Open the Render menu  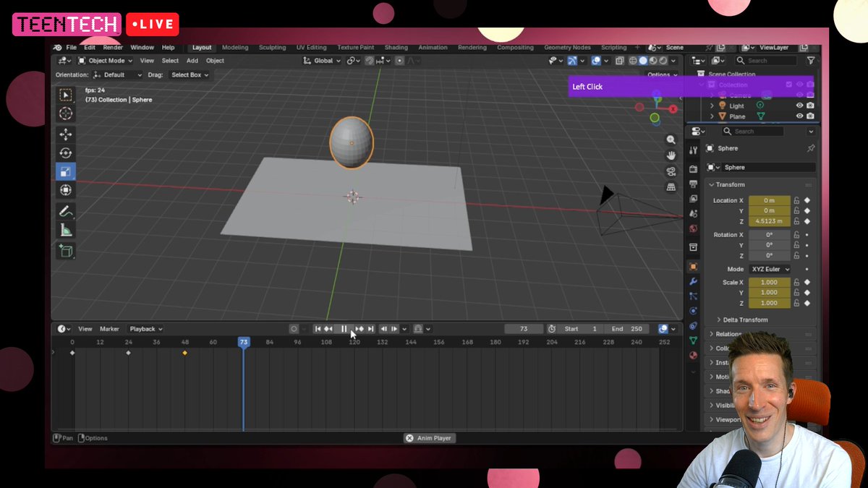[x=113, y=48]
